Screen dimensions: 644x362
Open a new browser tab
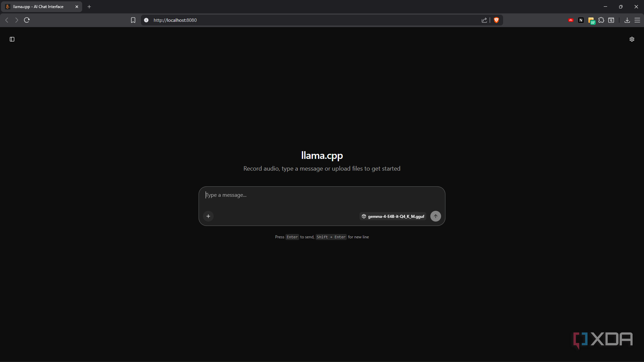[x=89, y=7]
